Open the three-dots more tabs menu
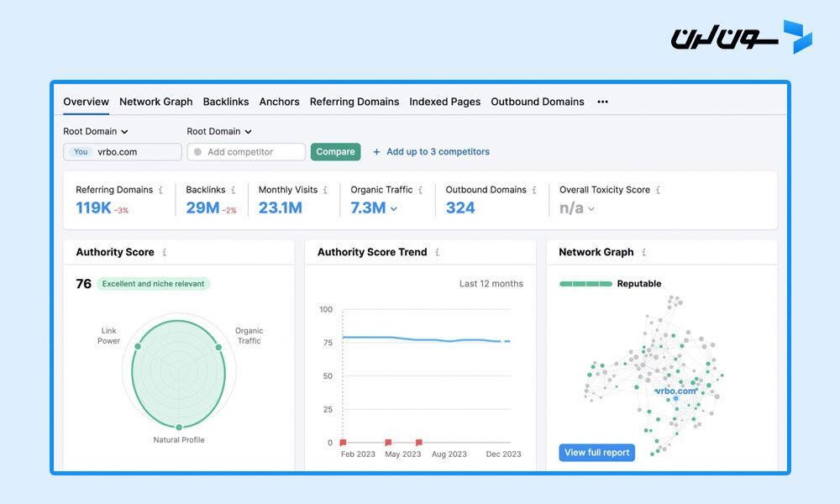The height and width of the screenshot is (504, 840). pos(602,102)
